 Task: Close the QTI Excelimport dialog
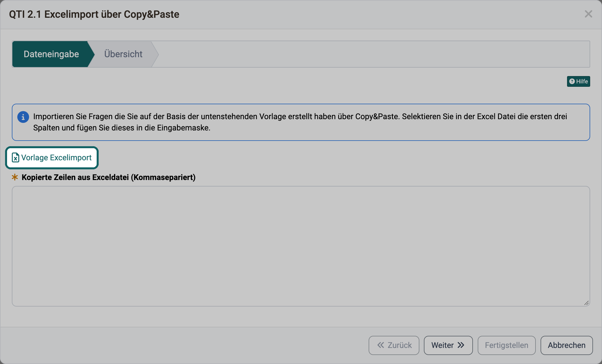point(588,14)
